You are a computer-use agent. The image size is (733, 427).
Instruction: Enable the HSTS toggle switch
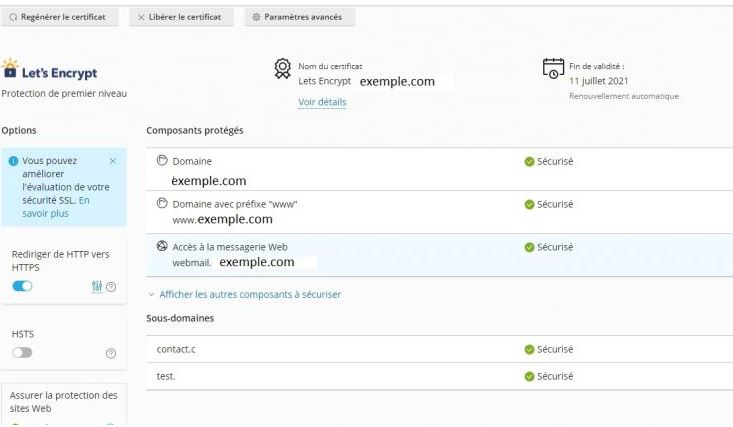pyautogui.click(x=22, y=353)
